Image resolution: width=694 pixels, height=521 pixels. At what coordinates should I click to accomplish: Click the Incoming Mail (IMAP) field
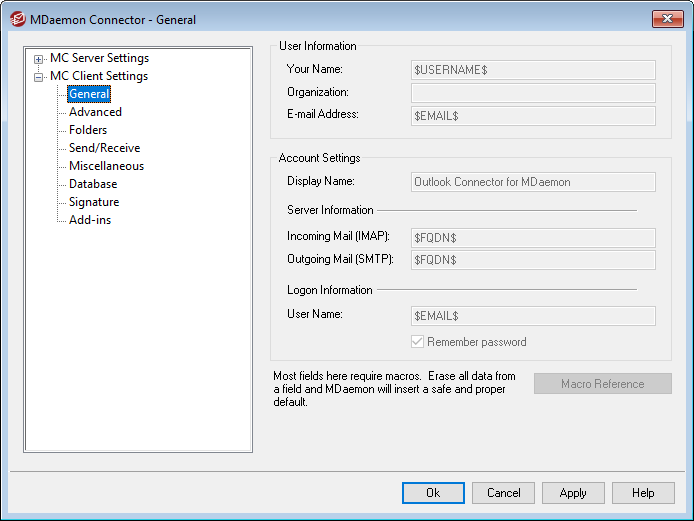coord(533,238)
